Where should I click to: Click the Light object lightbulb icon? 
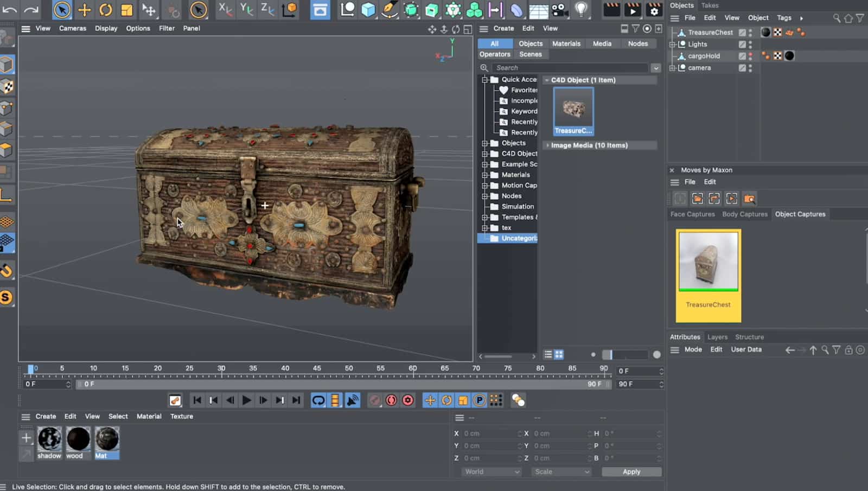point(581,10)
